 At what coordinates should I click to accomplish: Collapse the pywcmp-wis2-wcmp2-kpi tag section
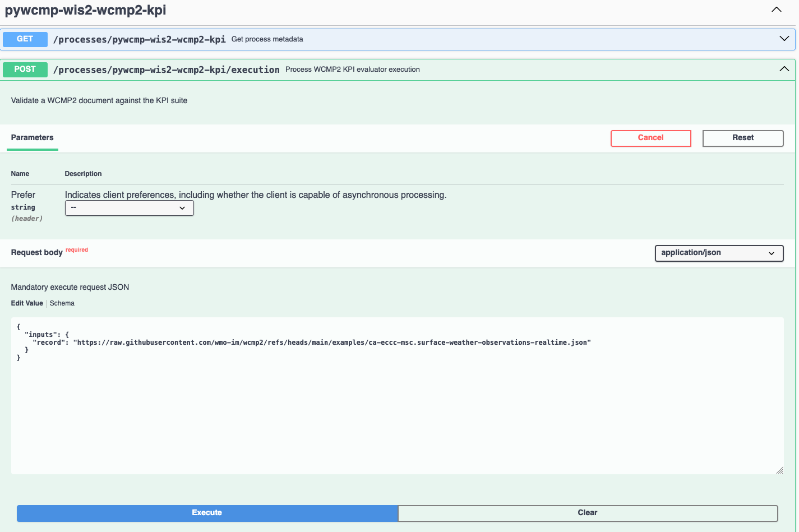(776, 10)
